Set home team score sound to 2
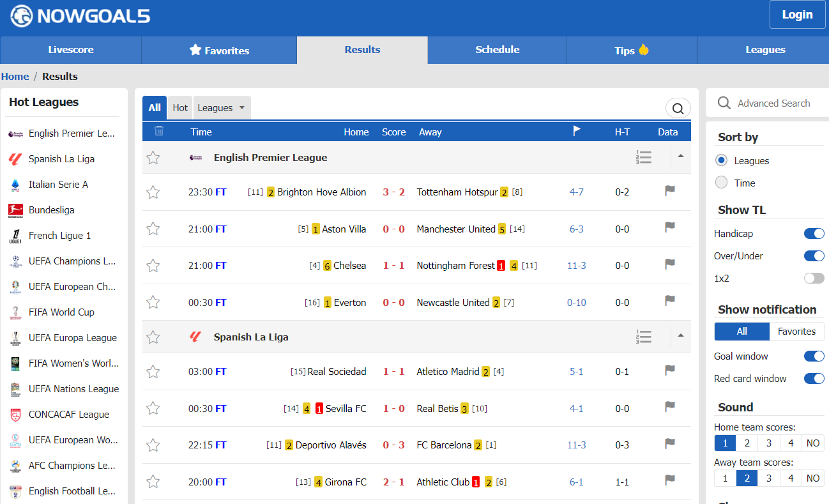829x504 pixels. pyautogui.click(x=747, y=443)
